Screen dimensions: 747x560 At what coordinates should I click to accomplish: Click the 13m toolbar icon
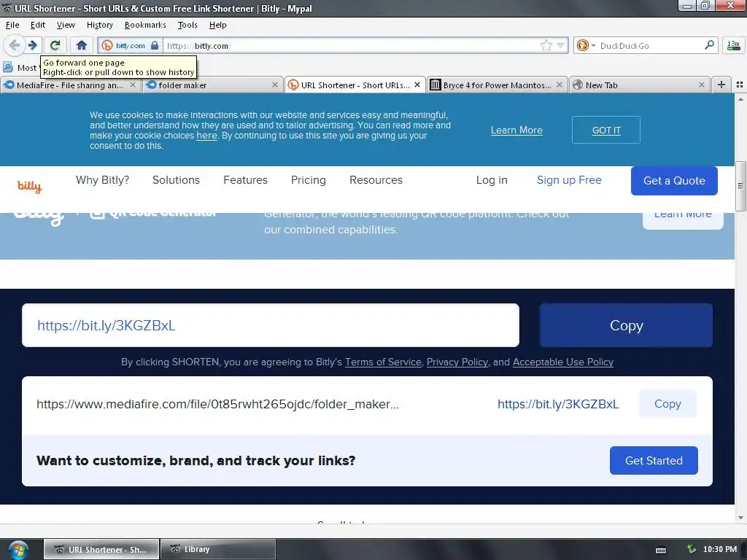[x=734, y=45]
